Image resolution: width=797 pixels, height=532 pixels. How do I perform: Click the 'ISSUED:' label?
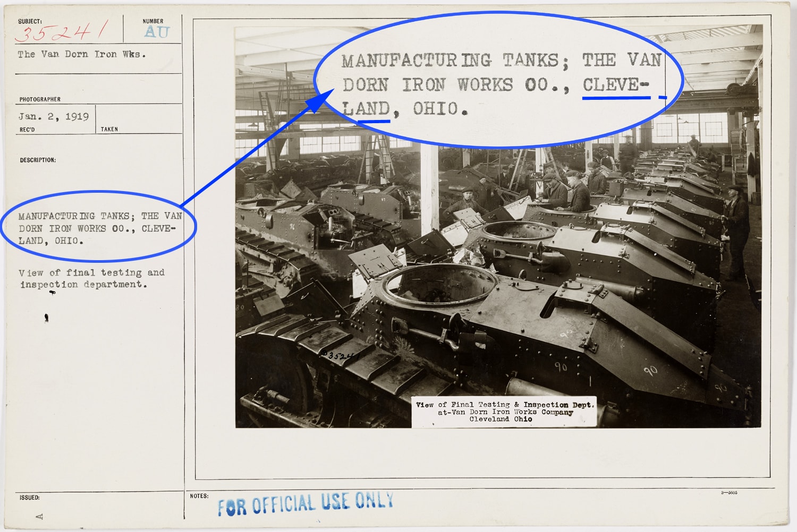coord(30,497)
